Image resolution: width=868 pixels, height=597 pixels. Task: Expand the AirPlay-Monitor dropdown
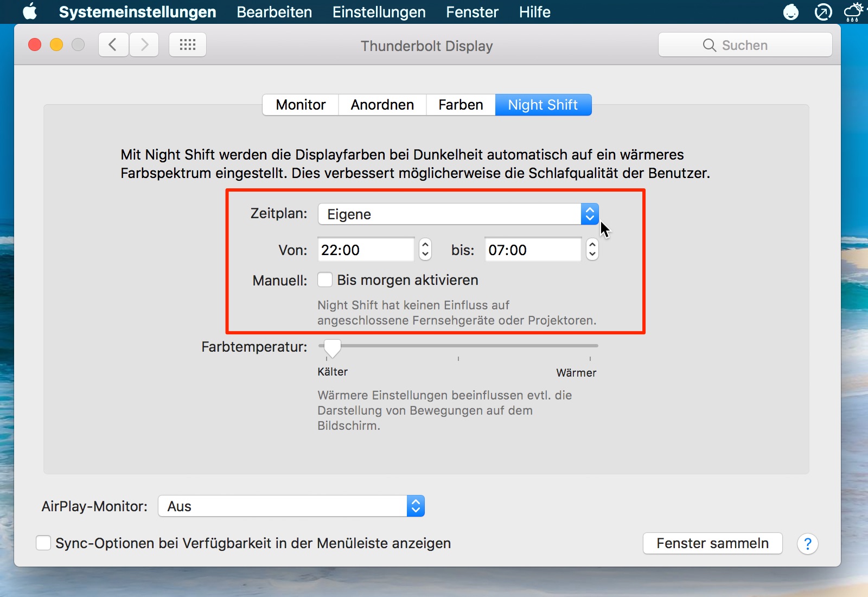(x=291, y=506)
